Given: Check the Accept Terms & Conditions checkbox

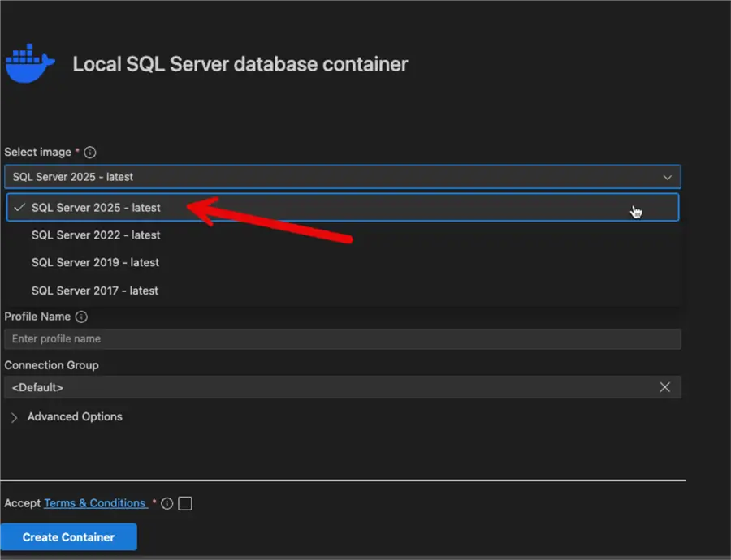Looking at the screenshot, I should pos(184,502).
